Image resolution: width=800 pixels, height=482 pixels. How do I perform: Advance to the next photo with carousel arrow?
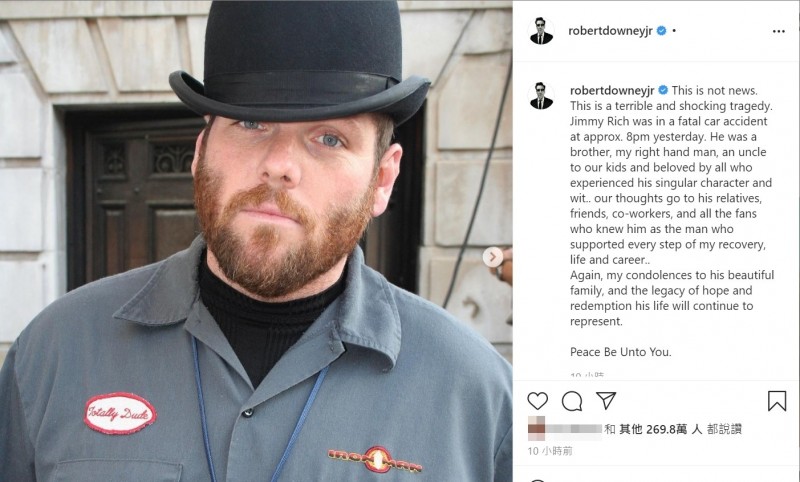point(492,257)
